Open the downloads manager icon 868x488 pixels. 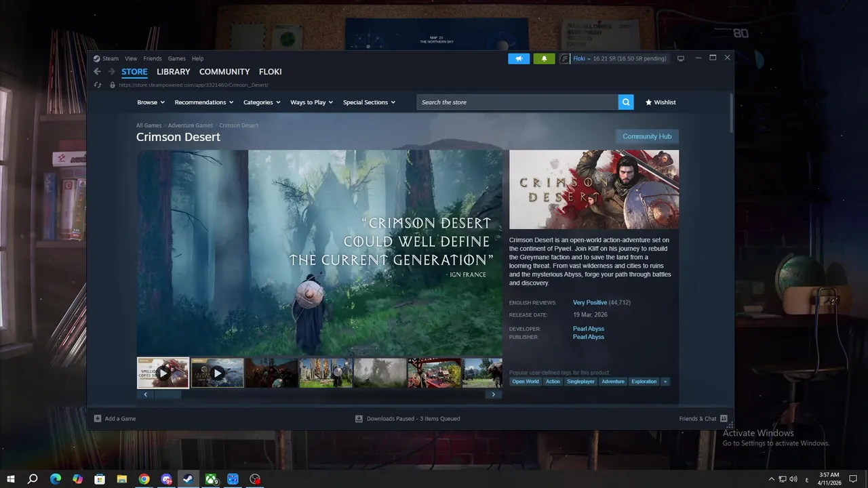359,419
